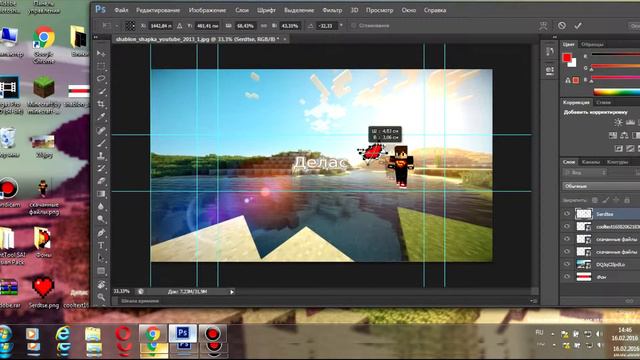Select the Hand tool
This screenshot has width=640, height=360.
click(x=101, y=284)
